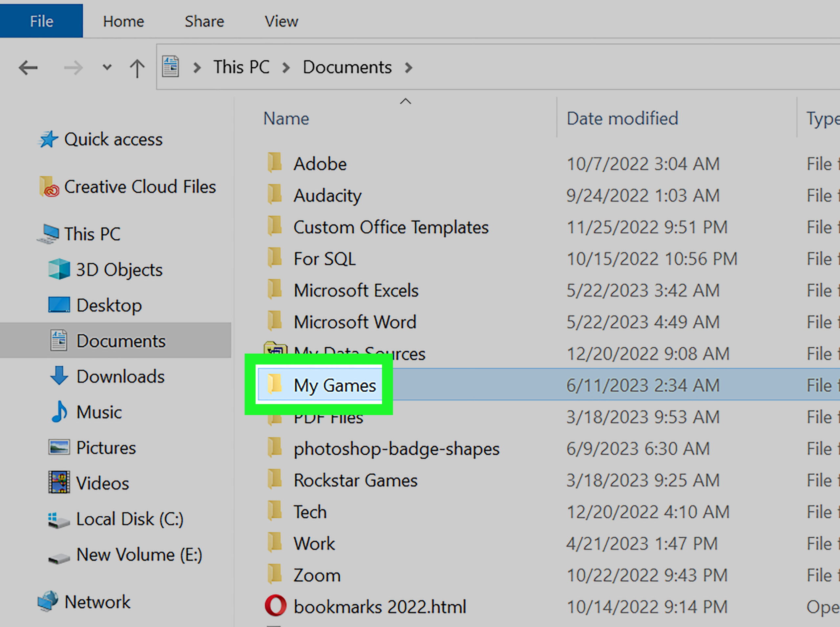The width and height of the screenshot is (840, 627).
Task: Switch to the View ribbon tab
Action: coord(281,21)
